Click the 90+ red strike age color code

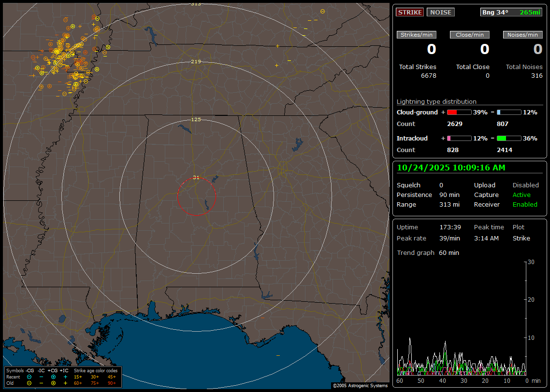[112, 383]
